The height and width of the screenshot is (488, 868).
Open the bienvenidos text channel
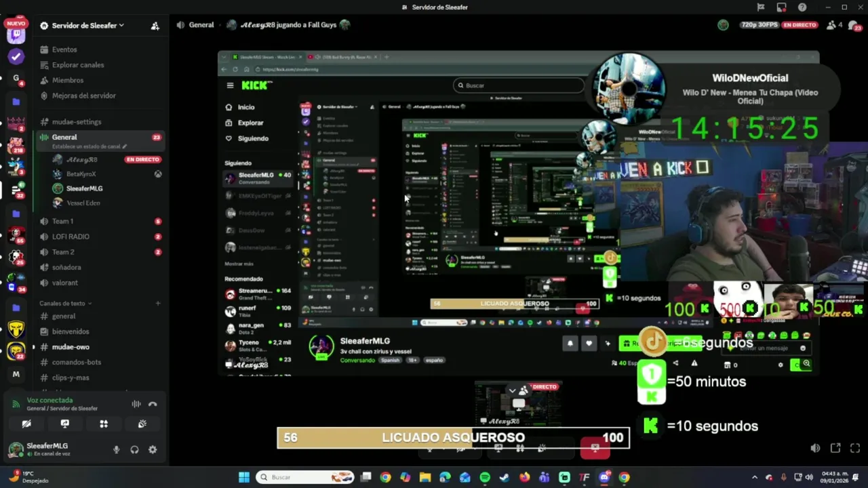pyautogui.click(x=71, y=331)
